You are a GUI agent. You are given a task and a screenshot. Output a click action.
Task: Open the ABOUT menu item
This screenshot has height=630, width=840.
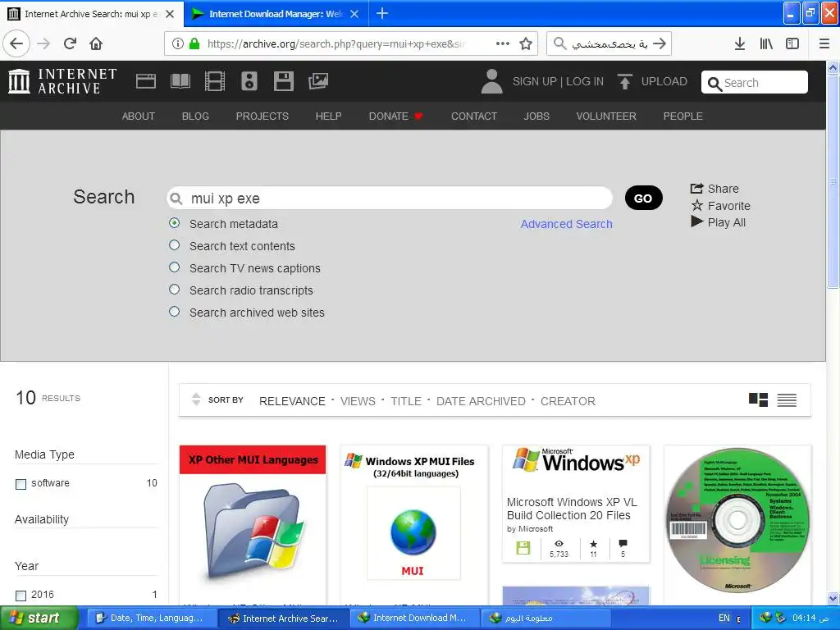click(x=138, y=116)
